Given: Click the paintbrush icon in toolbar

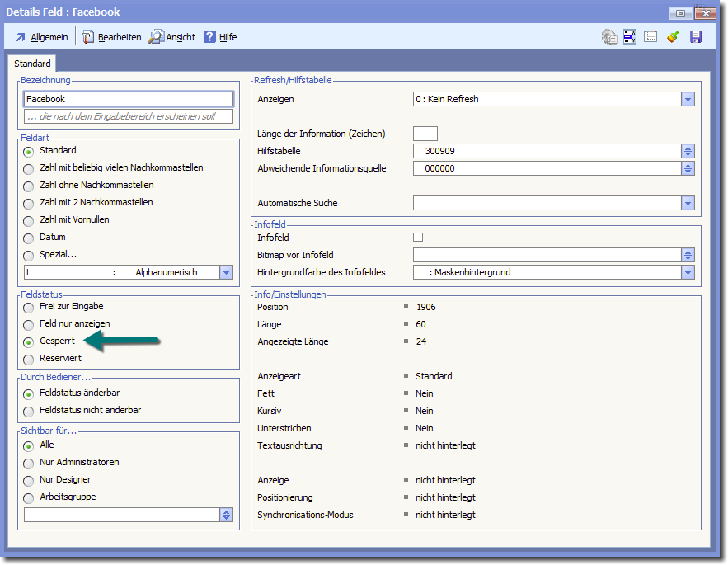Looking at the screenshot, I should pyautogui.click(x=673, y=37).
